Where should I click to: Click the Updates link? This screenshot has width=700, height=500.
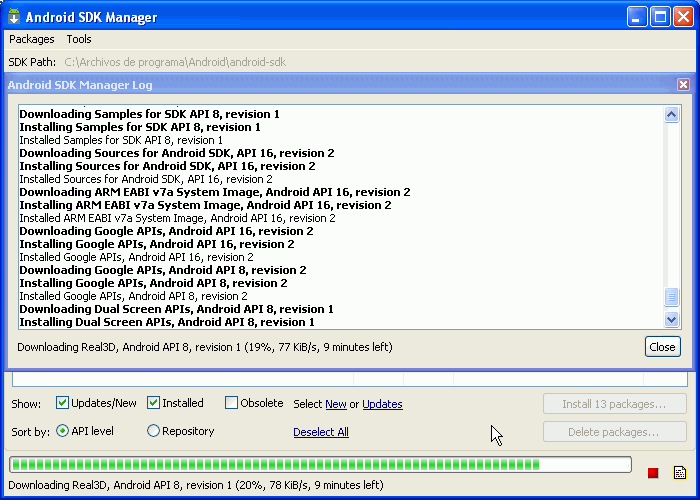[382, 404]
